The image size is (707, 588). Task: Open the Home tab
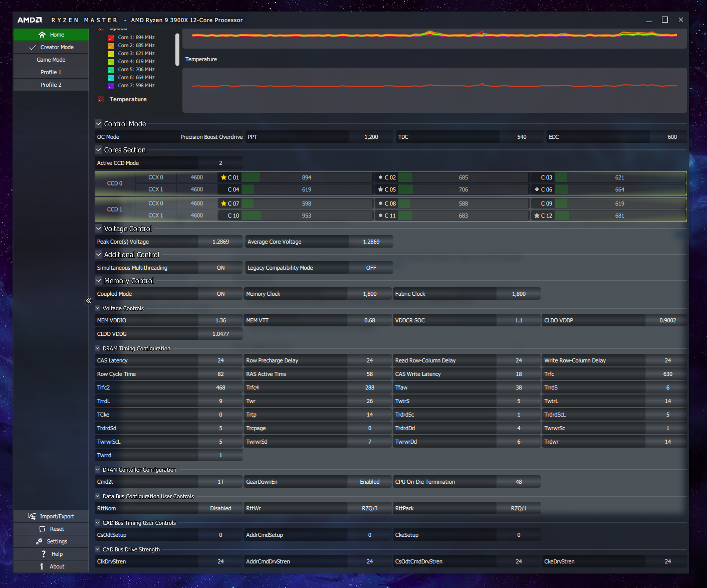point(51,35)
